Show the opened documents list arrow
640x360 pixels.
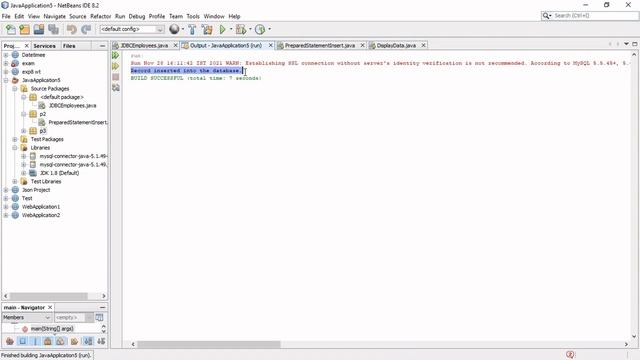point(626,44)
